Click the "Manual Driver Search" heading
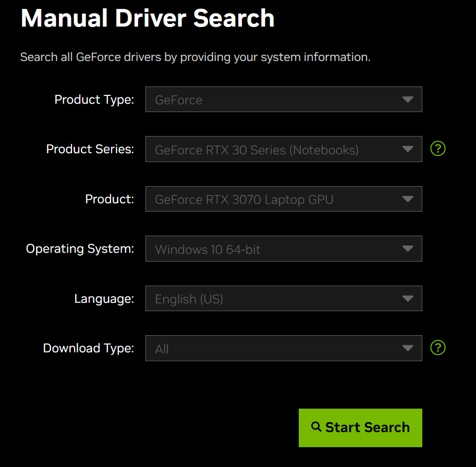Screen dimensions: 476x467 point(148,18)
